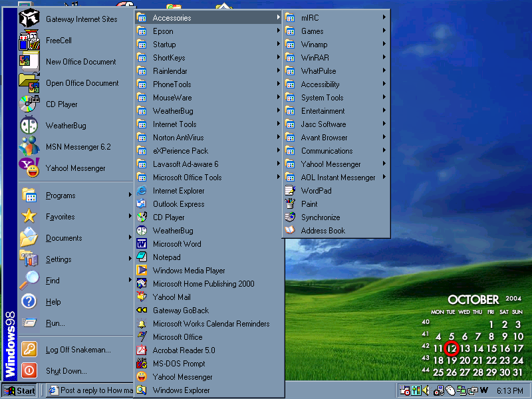Click the Log Off Snakeman key icon
Viewport: 532px width, 399px height.
[x=29, y=349]
